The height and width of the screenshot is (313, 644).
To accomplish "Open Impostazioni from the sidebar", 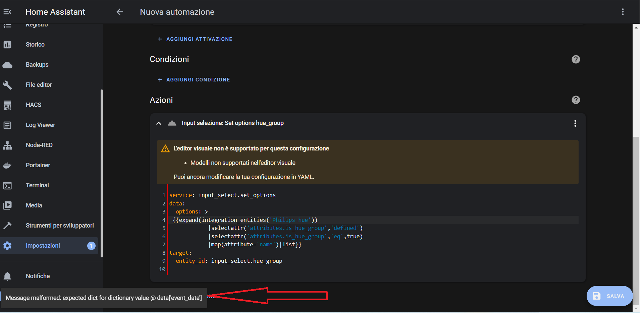I will pos(43,245).
